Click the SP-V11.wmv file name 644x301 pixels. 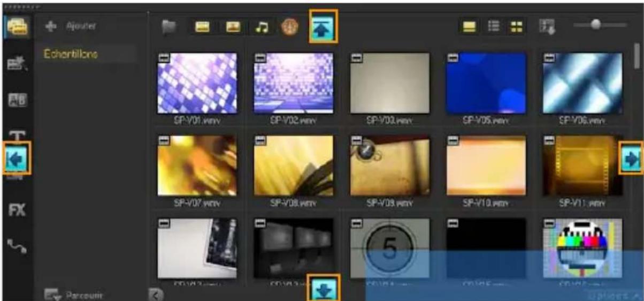pos(582,204)
